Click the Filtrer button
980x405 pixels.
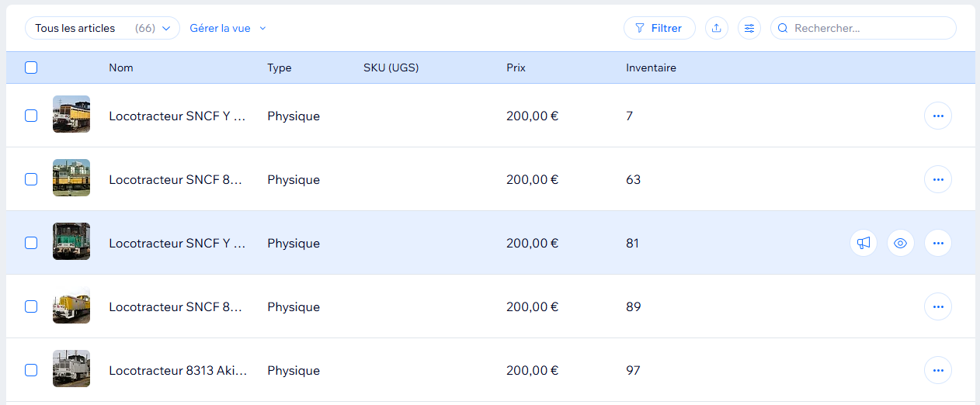click(x=659, y=29)
